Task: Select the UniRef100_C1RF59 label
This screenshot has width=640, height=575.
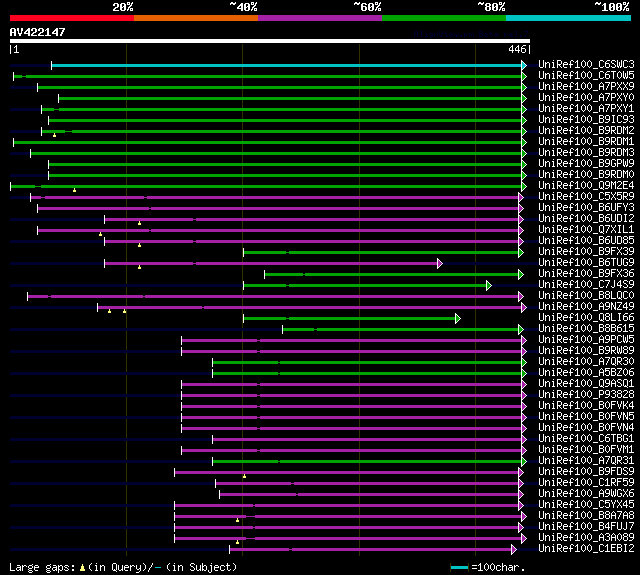Action: (x=586, y=483)
